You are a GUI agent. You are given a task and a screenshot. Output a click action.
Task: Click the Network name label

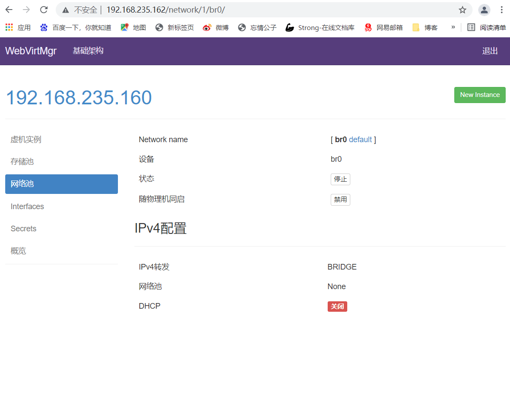[x=163, y=140]
